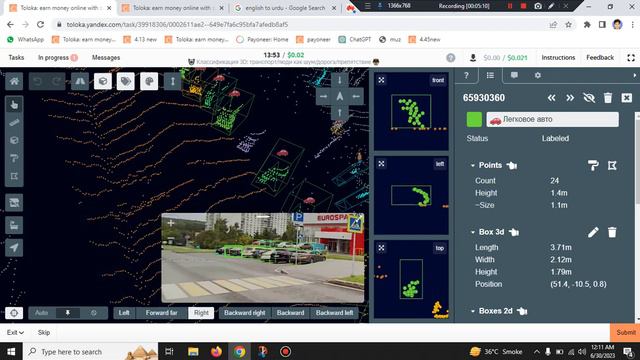The image size is (640, 360).
Task: Open the comments tab
Action: (x=514, y=76)
